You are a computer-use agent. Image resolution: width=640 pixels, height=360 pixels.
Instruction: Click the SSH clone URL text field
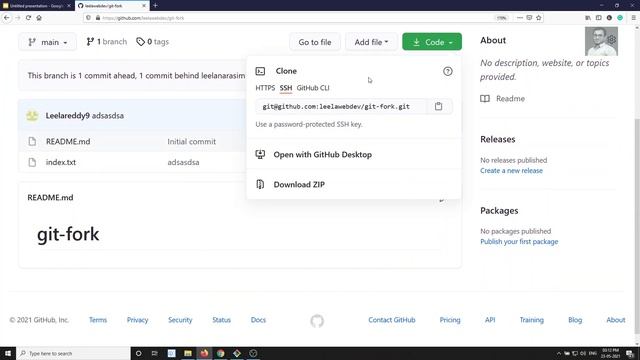point(341,107)
